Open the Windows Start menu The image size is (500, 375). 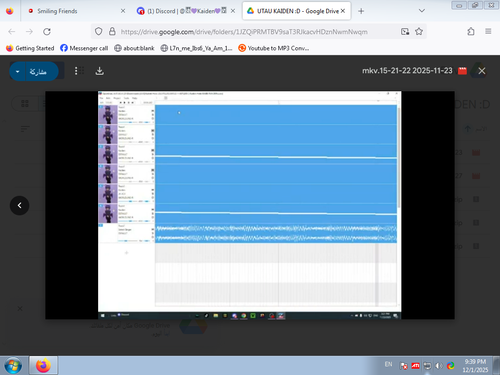(x=13, y=366)
